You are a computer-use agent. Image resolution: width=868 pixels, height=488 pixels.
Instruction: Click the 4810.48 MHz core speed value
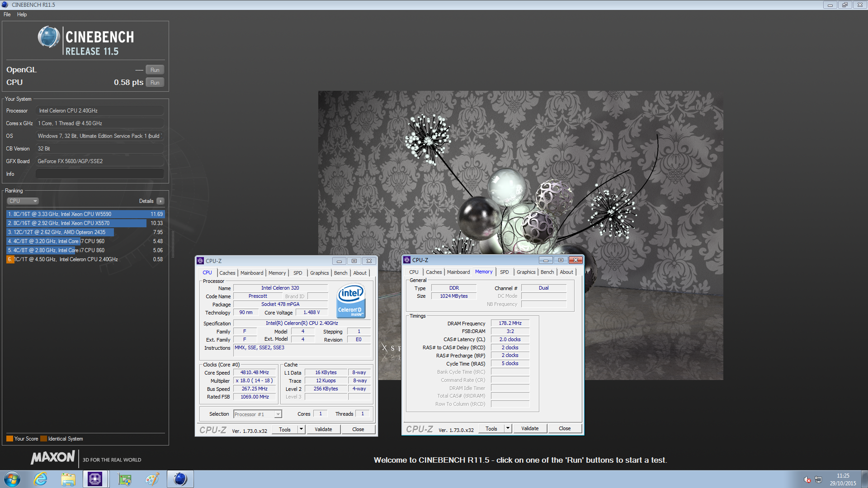[x=255, y=373]
